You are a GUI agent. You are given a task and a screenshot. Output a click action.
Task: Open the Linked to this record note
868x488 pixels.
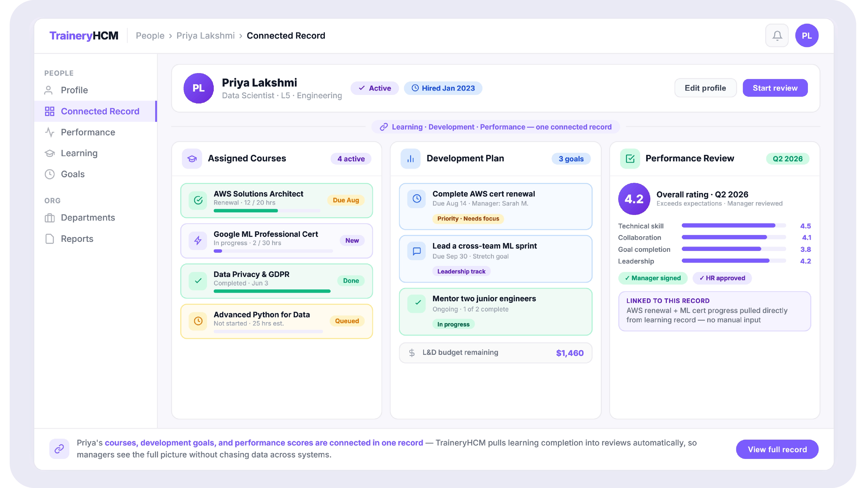tap(714, 311)
